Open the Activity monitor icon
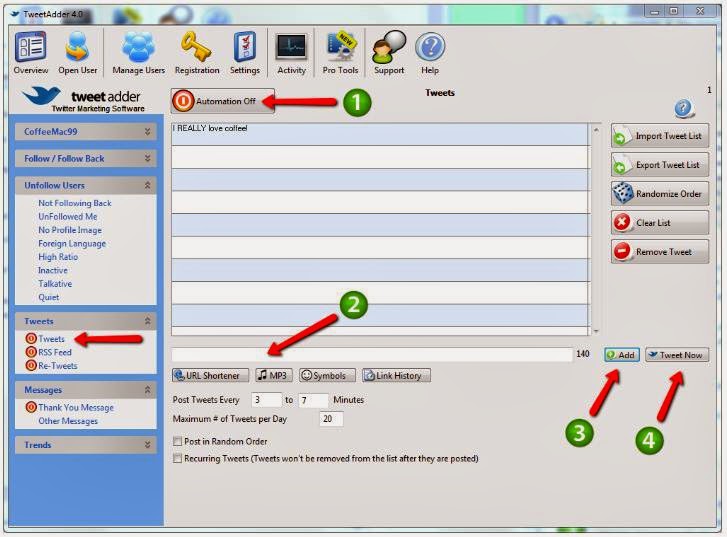Image resolution: width=727 pixels, height=537 pixels. pyautogui.click(x=291, y=53)
